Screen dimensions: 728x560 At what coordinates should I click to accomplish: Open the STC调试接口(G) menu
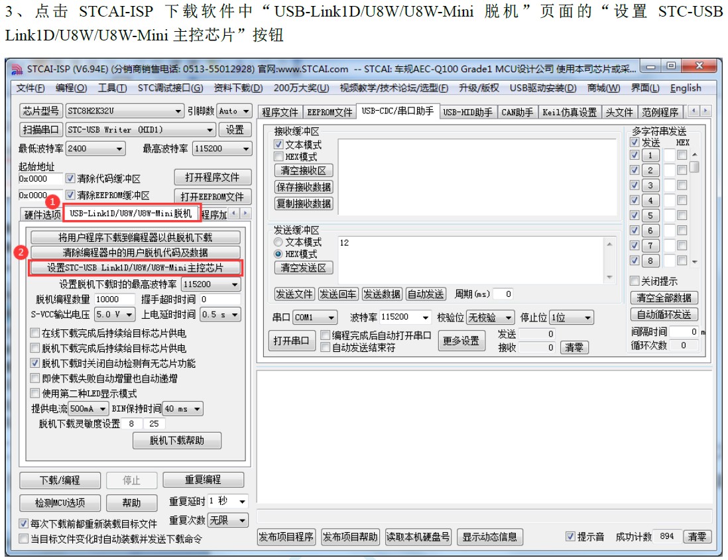pyautogui.click(x=170, y=88)
